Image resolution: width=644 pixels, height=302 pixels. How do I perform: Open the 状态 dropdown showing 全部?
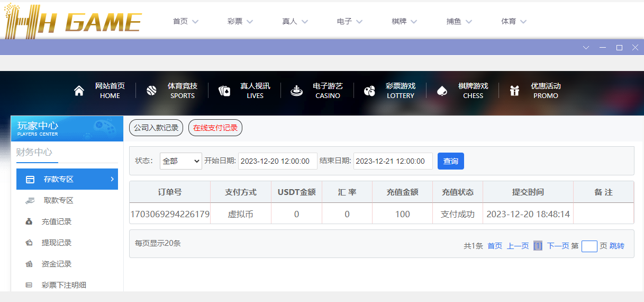pyautogui.click(x=180, y=161)
